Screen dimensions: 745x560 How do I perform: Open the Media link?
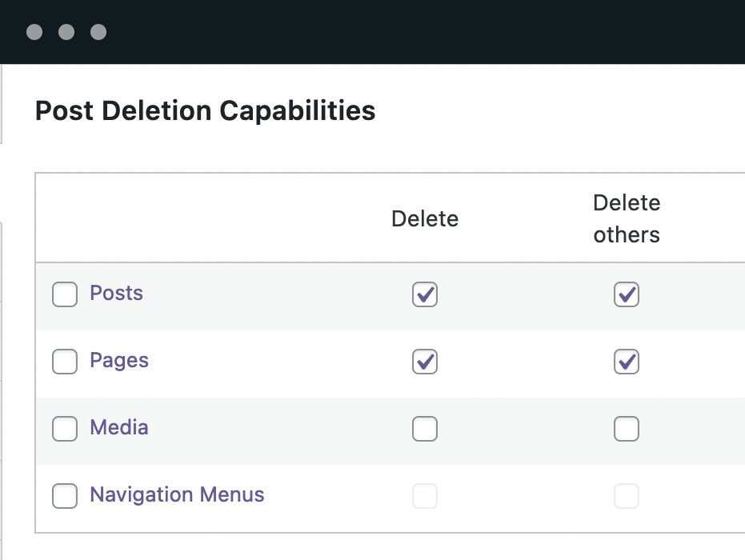click(118, 427)
